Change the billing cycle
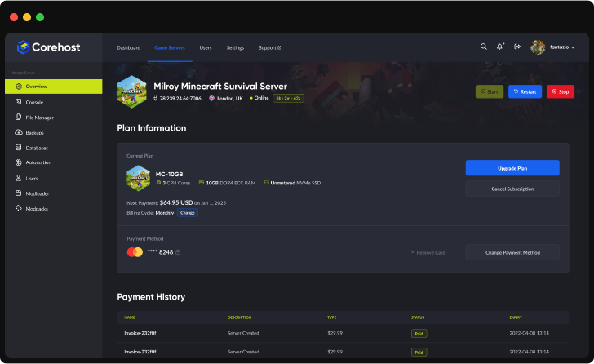 tap(188, 213)
